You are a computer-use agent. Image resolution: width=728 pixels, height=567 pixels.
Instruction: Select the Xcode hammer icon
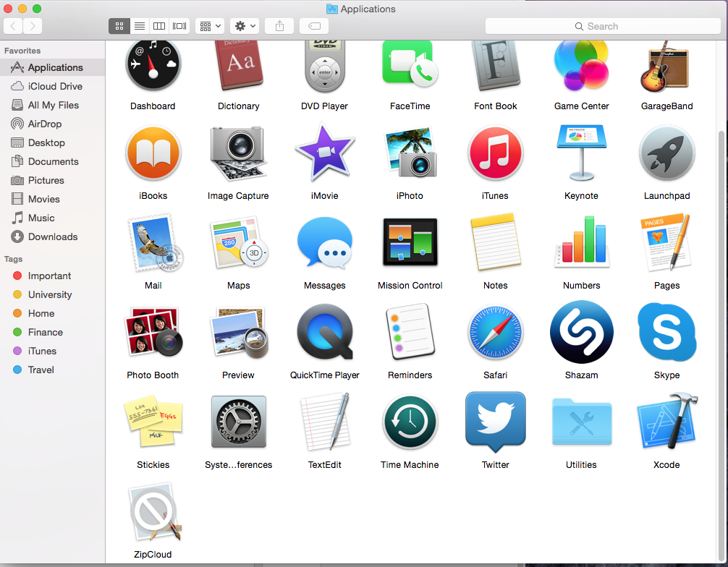click(x=666, y=421)
